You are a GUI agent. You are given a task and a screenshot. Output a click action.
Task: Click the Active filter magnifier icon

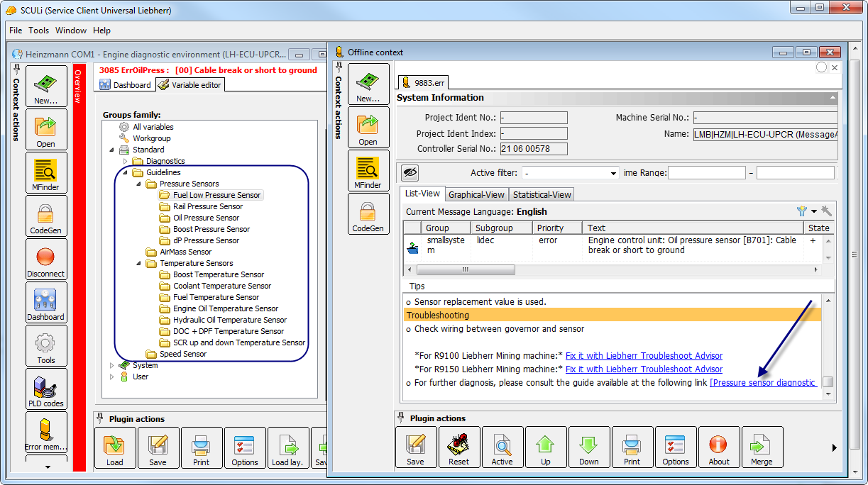502,447
